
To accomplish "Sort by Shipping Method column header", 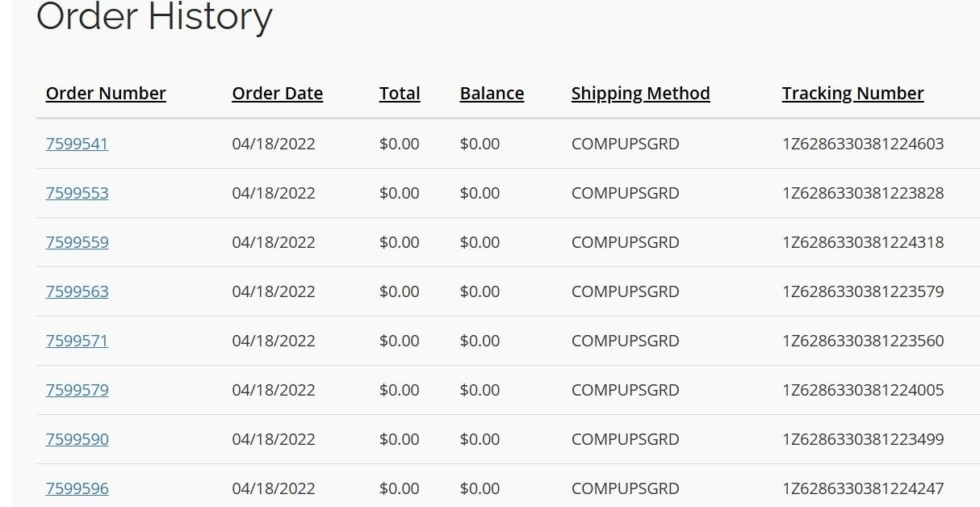I will point(640,94).
